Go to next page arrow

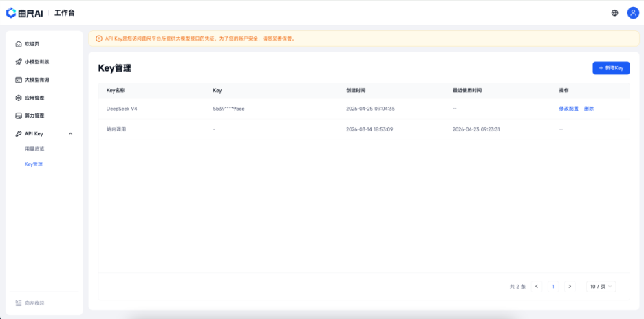(x=569, y=286)
